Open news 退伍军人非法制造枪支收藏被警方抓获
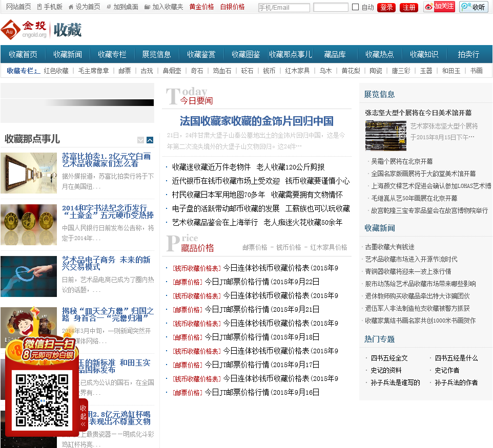 [x=417, y=308]
